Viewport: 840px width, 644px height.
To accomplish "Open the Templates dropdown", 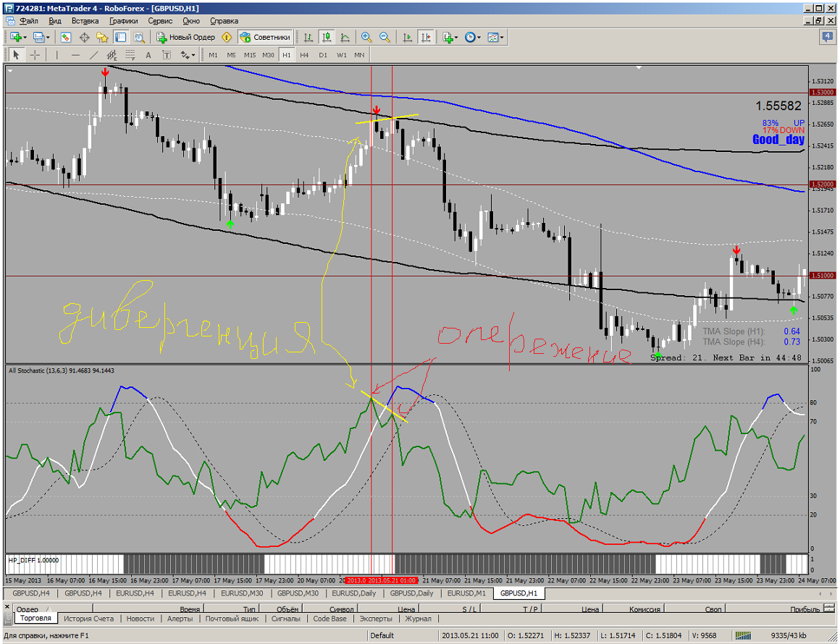I will click(495, 37).
